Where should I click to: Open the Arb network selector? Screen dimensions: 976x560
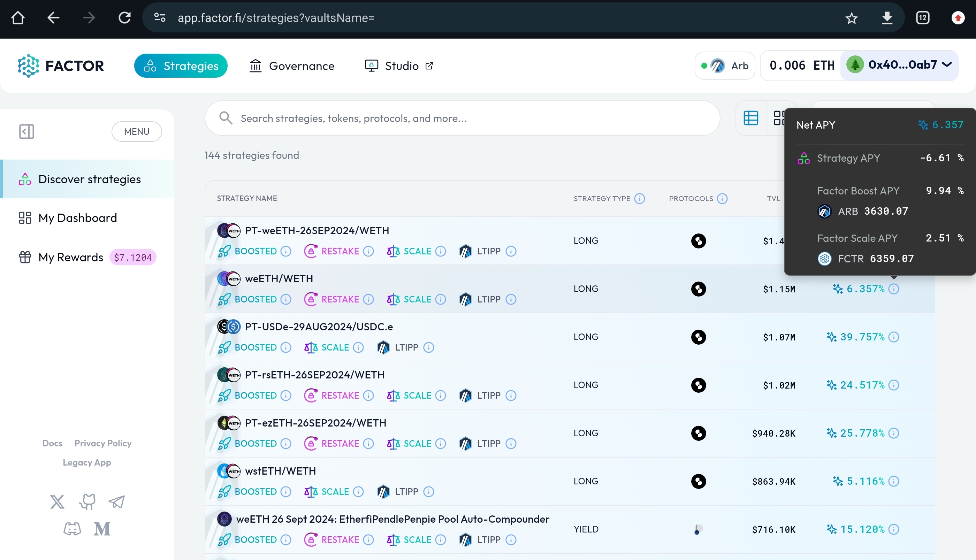(725, 66)
